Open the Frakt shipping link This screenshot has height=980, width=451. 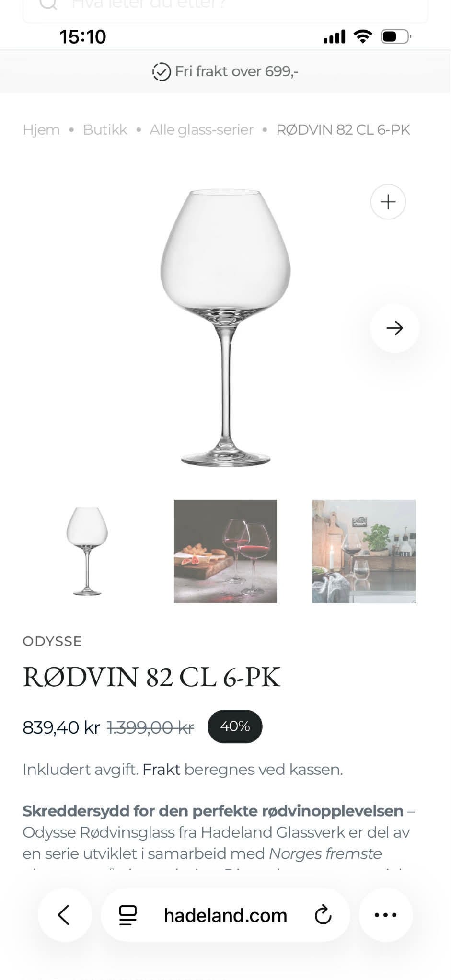(x=161, y=769)
